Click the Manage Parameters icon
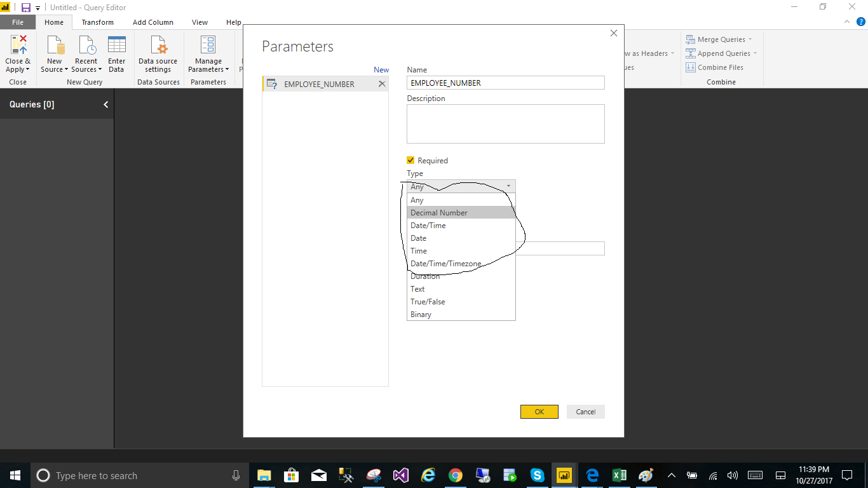Screen dimensions: 868x488 point(208,45)
